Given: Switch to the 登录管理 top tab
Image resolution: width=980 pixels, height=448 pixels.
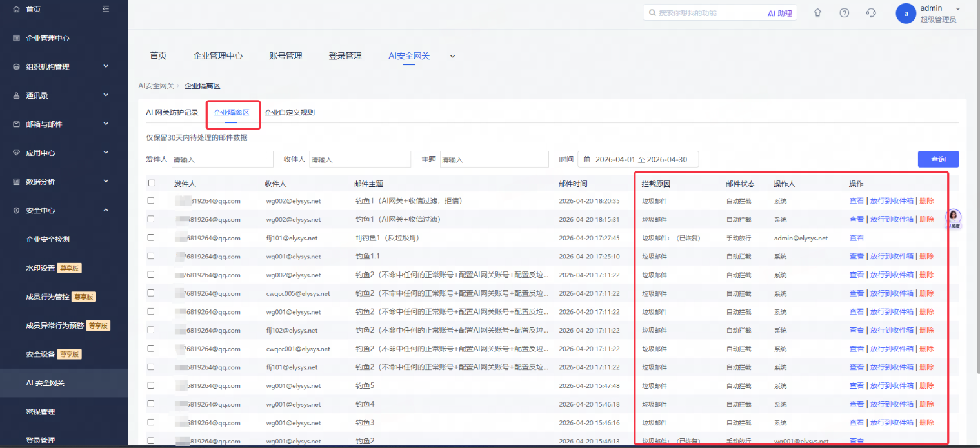Looking at the screenshot, I should tap(345, 56).
